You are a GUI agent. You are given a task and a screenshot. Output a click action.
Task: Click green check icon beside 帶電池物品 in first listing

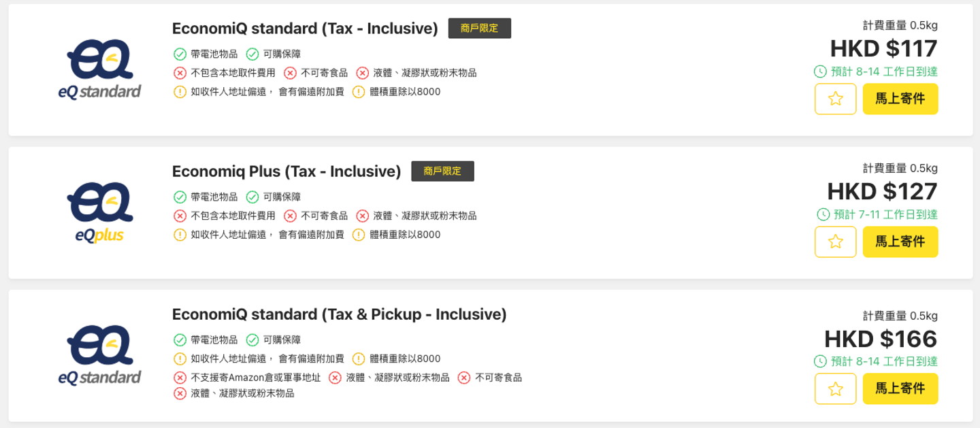[x=180, y=54]
